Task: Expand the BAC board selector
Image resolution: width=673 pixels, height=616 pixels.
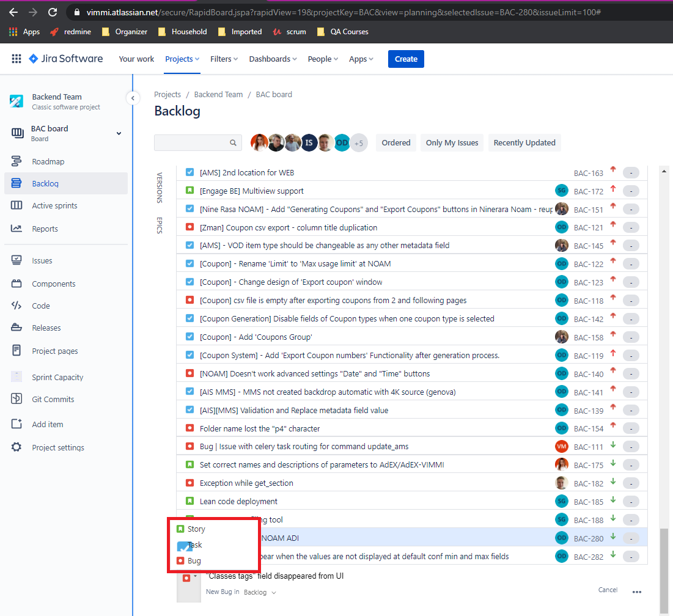Action: point(119,133)
